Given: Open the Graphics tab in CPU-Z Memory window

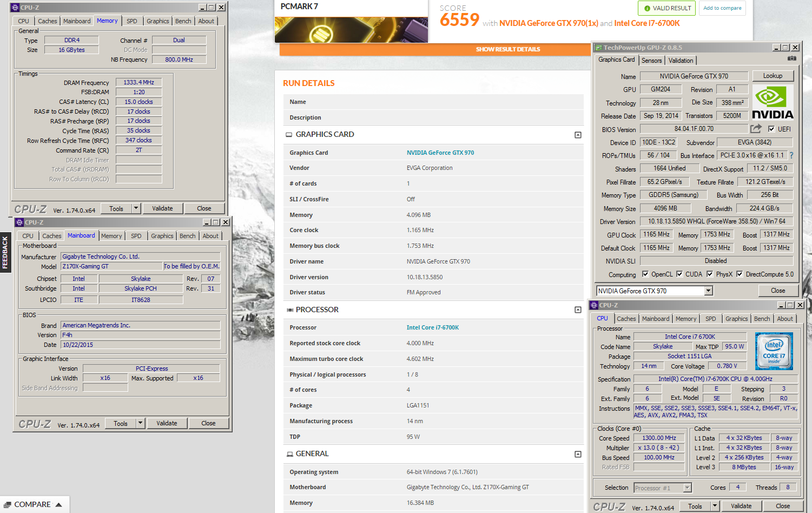Looking at the screenshot, I should (x=158, y=21).
